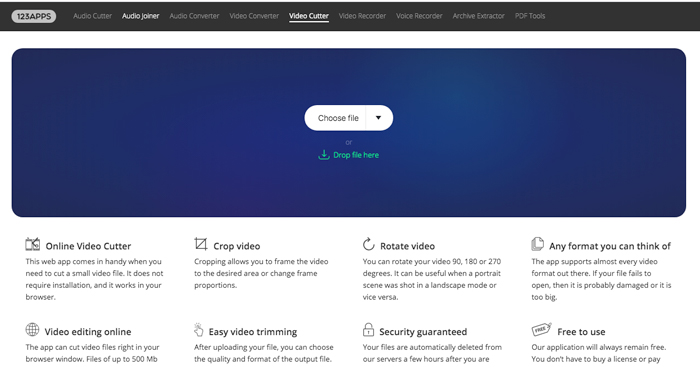
Task: Click the 123APPS logo
Action: (x=33, y=16)
